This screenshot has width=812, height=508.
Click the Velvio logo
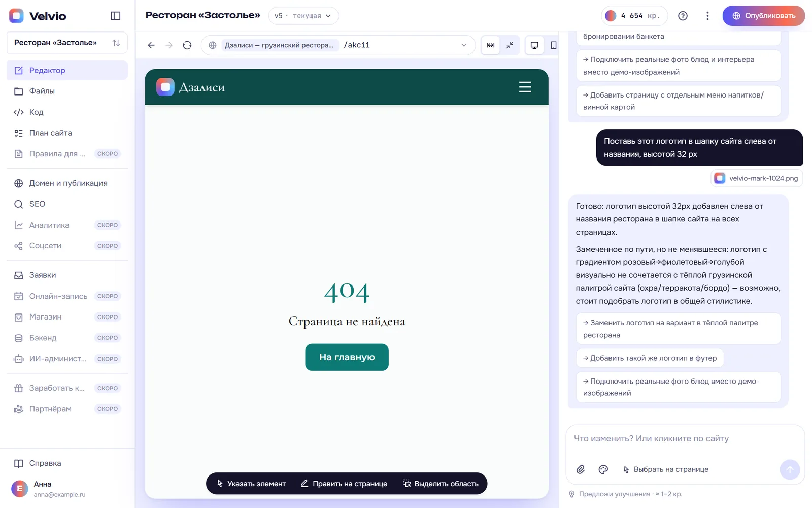[x=38, y=16]
